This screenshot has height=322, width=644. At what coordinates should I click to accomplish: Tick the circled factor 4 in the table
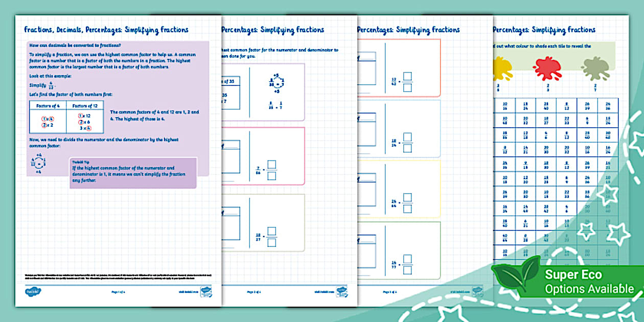pyautogui.click(x=50, y=118)
